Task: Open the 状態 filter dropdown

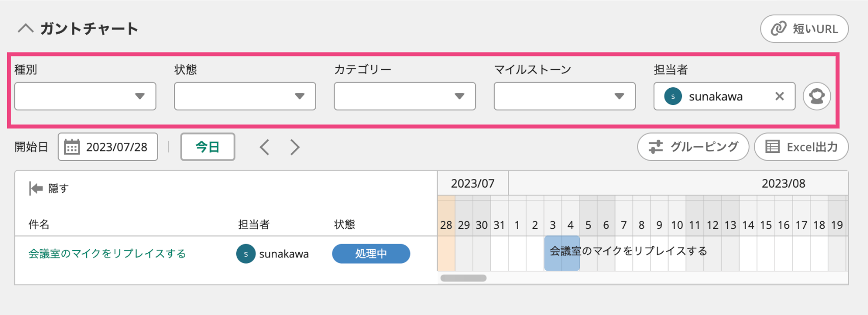Action: click(245, 96)
